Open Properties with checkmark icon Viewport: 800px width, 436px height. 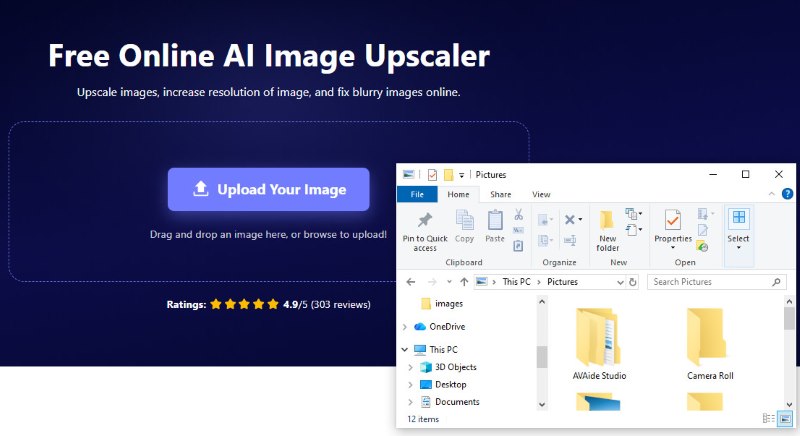(x=673, y=221)
